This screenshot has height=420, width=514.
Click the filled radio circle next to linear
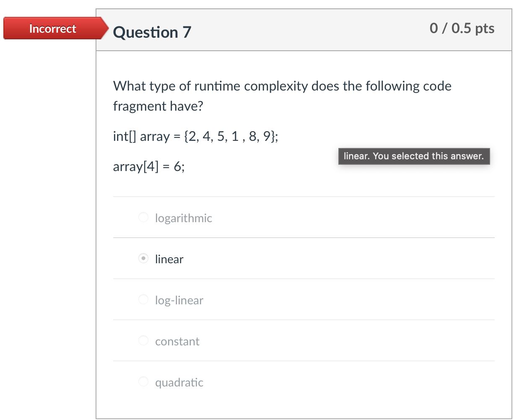tap(143, 259)
